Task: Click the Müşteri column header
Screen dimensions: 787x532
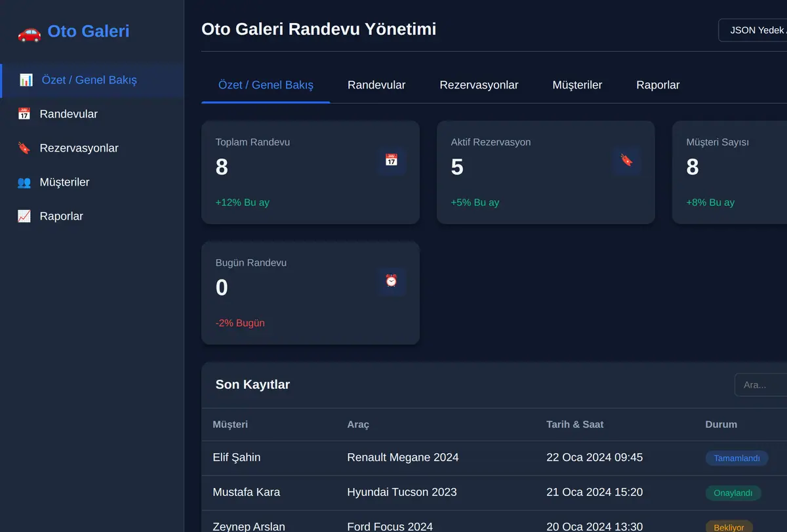Action: [230, 424]
